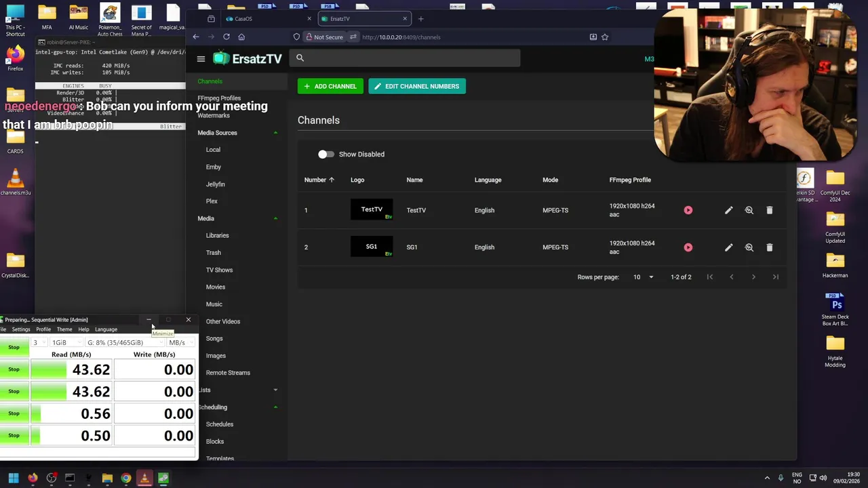Screen dimensions: 868x488
Task: Preview-play the TestTV channel
Action: pos(688,210)
